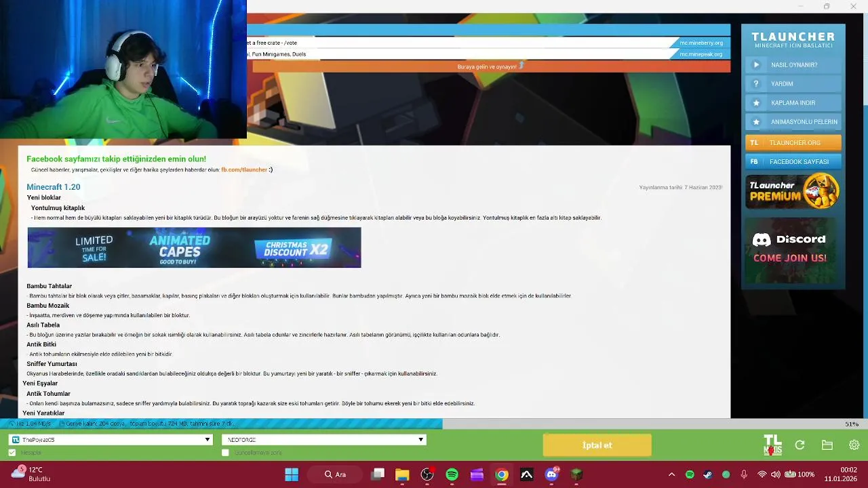Click the Ara taskbar search box
Image resolution: width=868 pixels, height=488 pixels.
(x=337, y=474)
